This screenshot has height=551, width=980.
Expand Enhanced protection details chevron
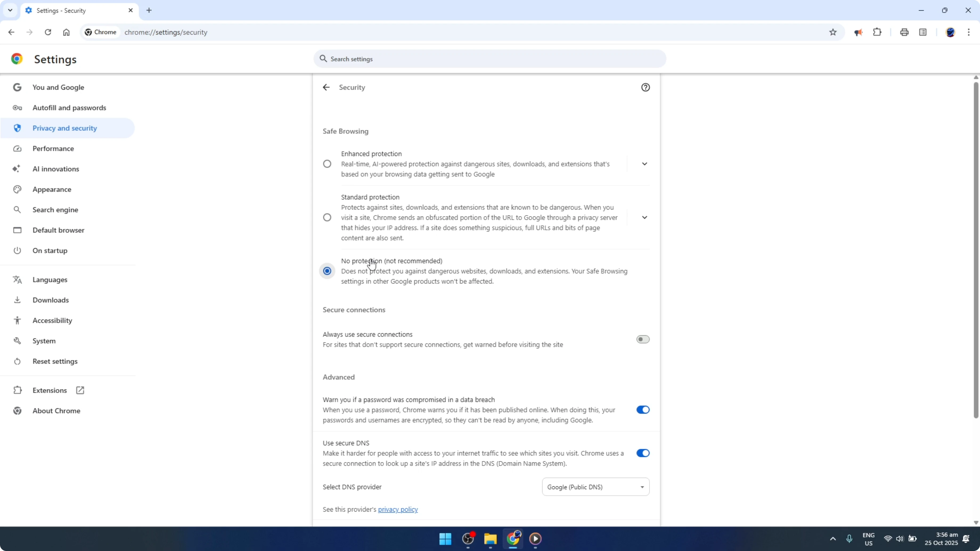645,163
